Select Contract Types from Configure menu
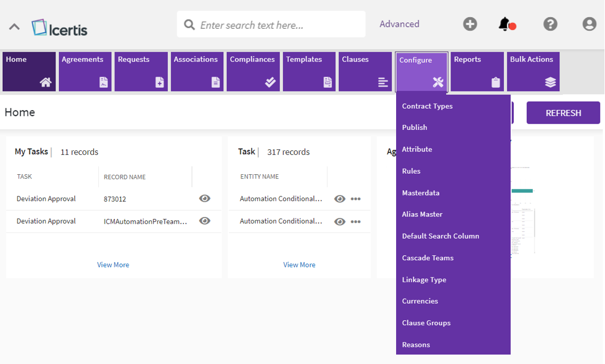 click(427, 106)
